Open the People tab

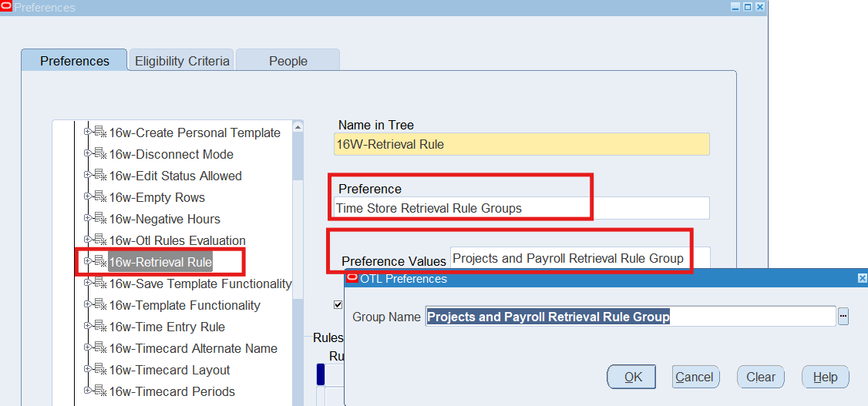pos(288,61)
